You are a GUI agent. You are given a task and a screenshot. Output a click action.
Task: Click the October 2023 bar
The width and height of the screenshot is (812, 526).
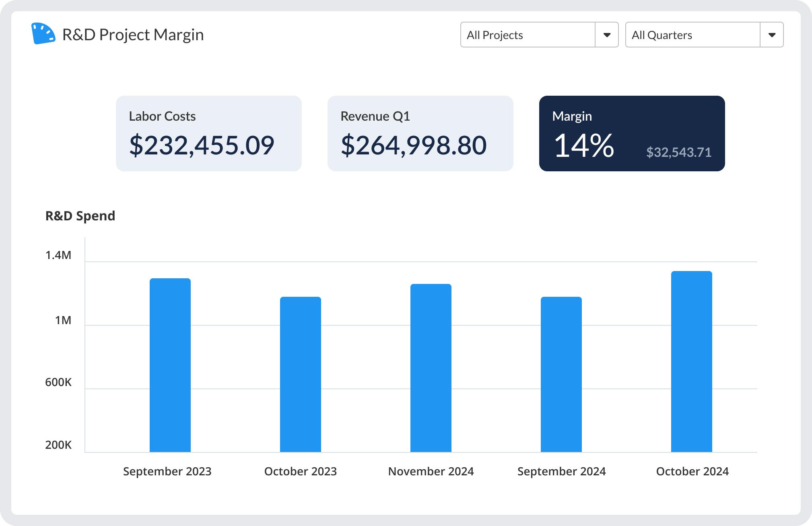(x=300, y=374)
